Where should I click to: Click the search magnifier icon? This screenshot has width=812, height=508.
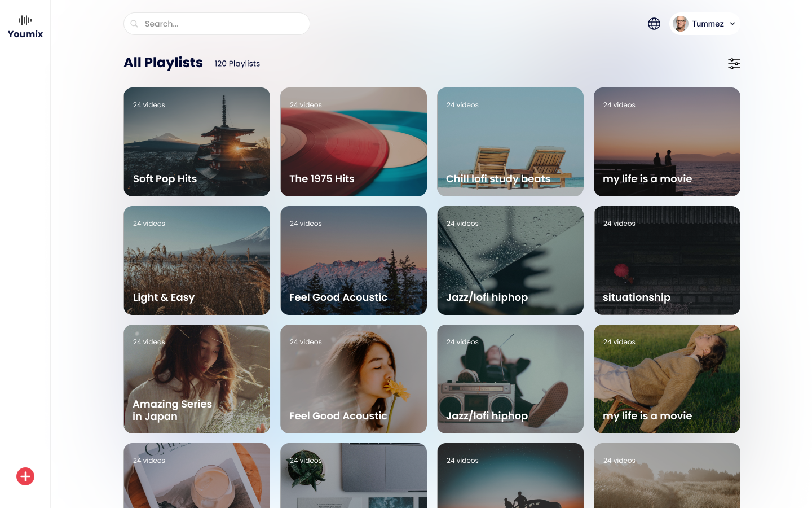(134, 24)
